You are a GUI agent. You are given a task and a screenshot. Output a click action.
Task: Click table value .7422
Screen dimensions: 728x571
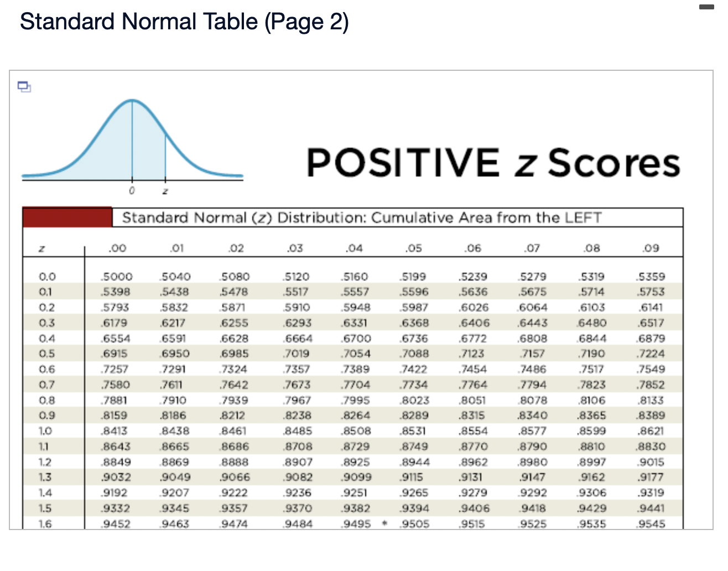tap(413, 370)
